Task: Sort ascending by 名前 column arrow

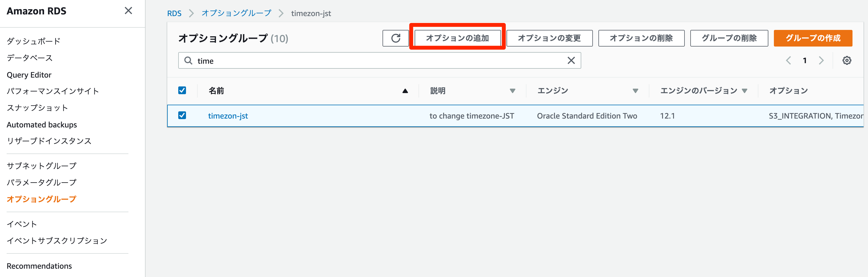Action: (x=405, y=91)
